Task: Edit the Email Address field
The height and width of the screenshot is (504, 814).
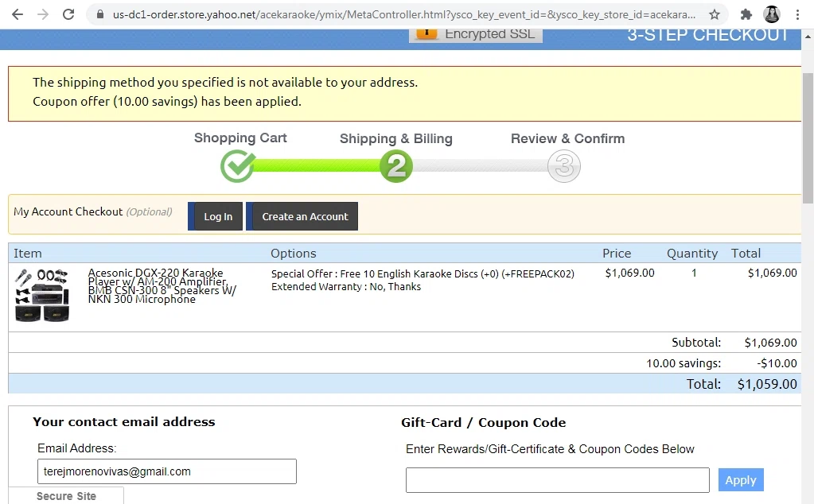Action: click(x=166, y=471)
